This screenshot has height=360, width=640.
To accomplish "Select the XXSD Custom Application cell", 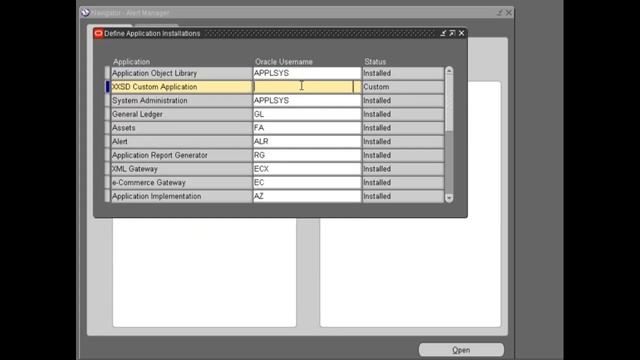I will point(182,87).
